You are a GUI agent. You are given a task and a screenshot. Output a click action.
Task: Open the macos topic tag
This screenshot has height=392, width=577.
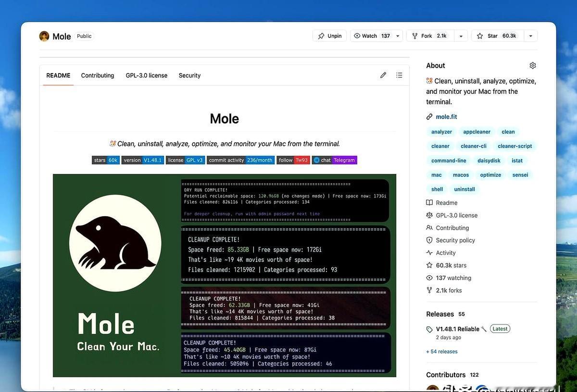(x=461, y=175)
